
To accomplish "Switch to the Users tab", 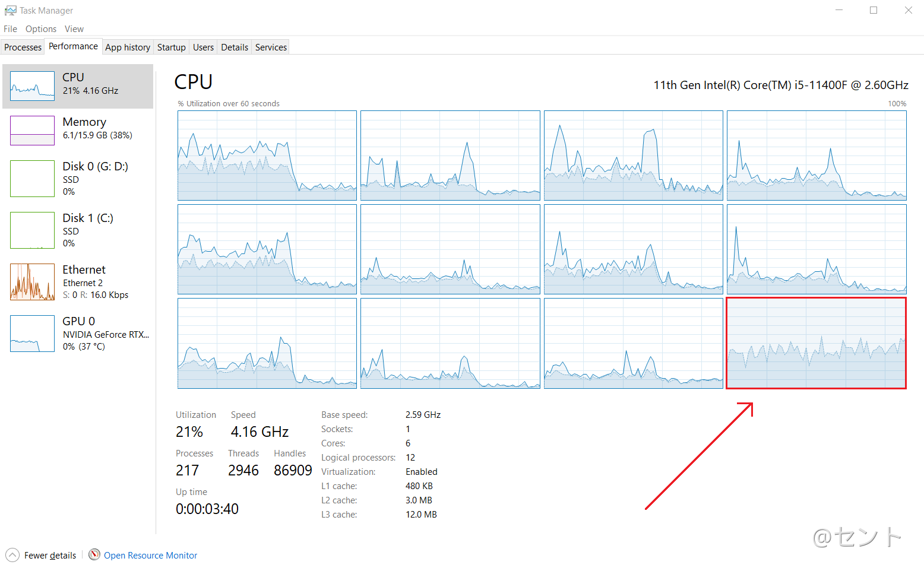I will coord(203,47).
